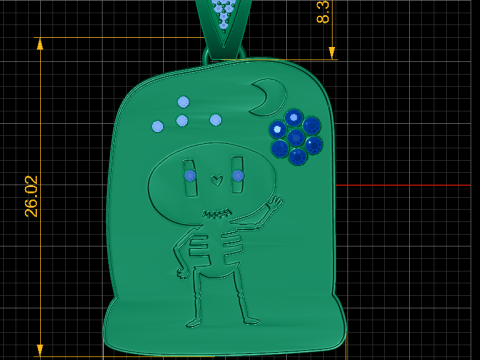Select the crescent moon engraving on the pendant
480x360 pixels.
coord(268,97)
